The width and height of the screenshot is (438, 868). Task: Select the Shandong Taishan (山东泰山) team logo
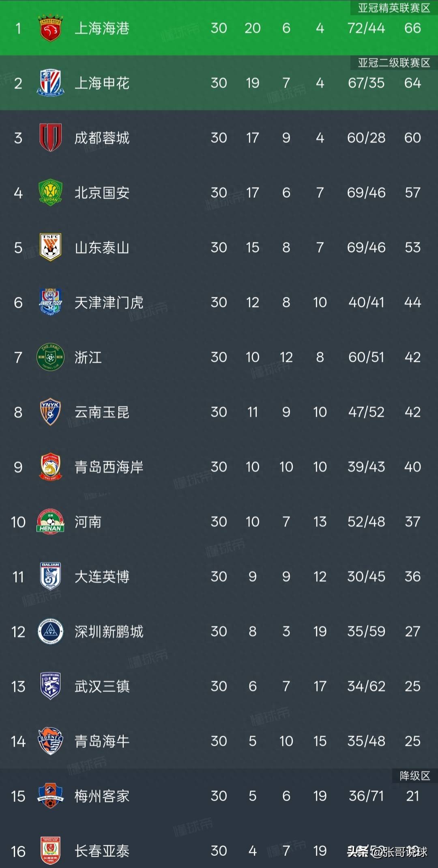(x=50, y=247)
